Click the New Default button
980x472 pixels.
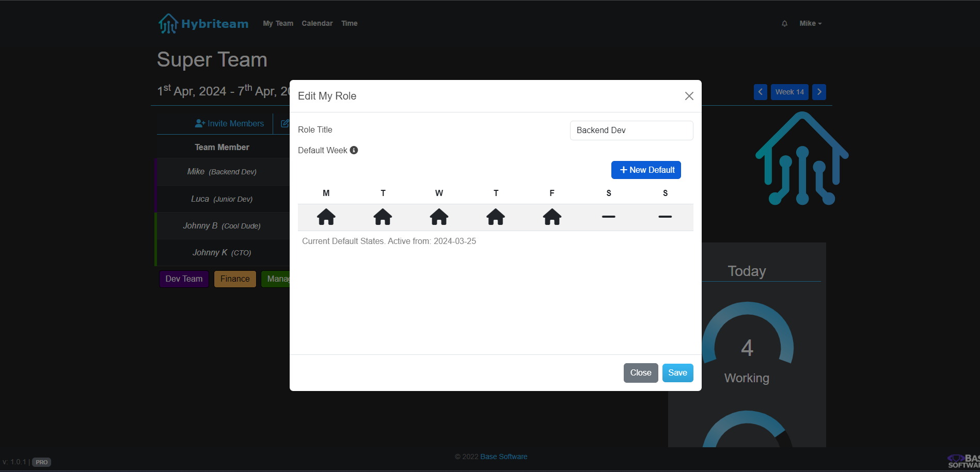pyautogui.click(x=646, y=170)
